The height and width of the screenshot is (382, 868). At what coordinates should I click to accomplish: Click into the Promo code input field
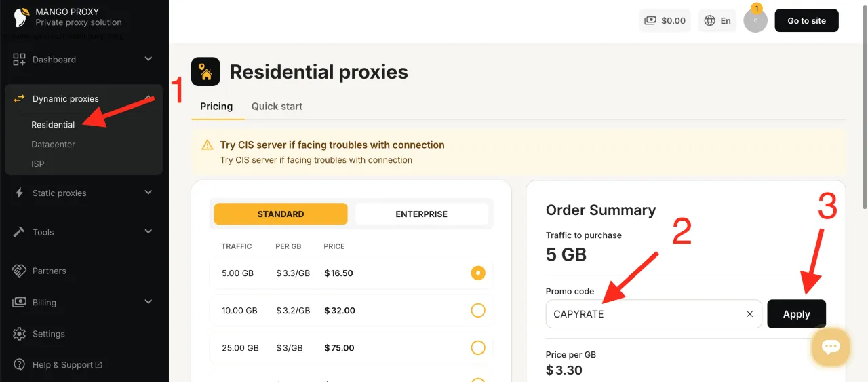tap(644, 314)
